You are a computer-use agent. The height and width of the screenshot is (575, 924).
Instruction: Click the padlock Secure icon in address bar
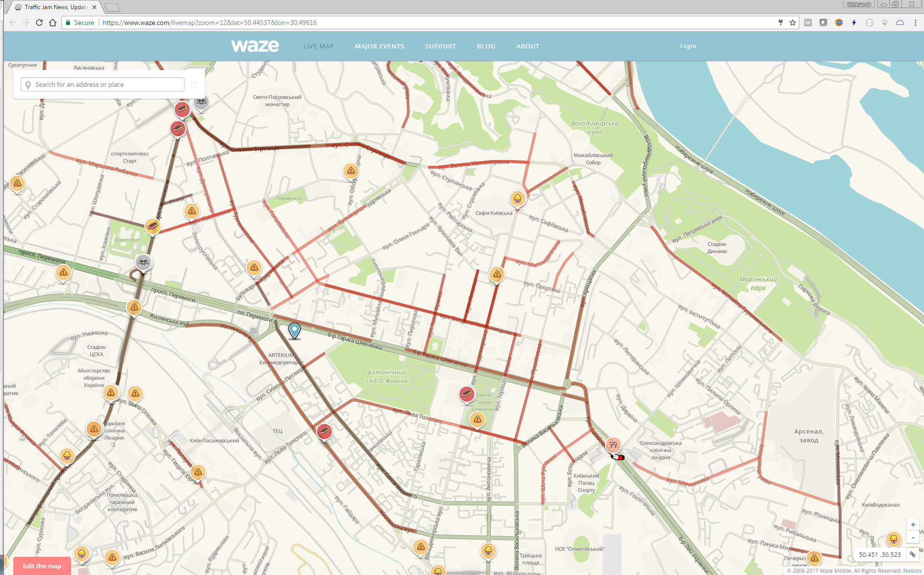pyautogui.click(x=69, y=23)
